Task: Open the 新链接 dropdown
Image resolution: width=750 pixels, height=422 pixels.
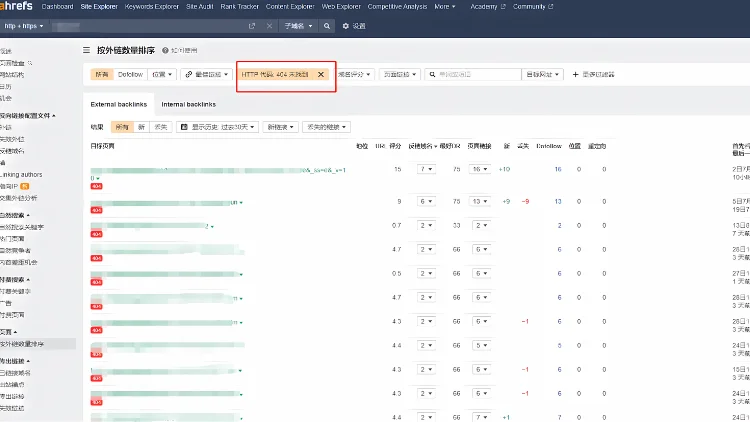Action: [x=280, y=127]
